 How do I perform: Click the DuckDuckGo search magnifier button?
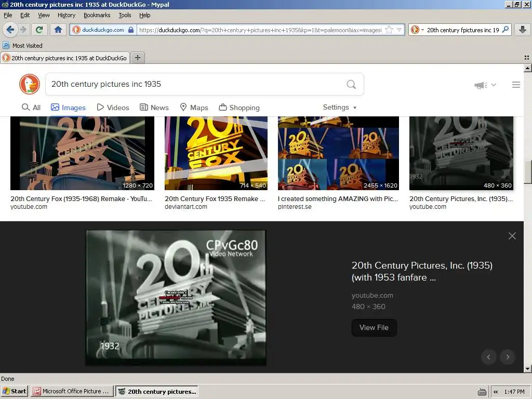click(351, 84)
